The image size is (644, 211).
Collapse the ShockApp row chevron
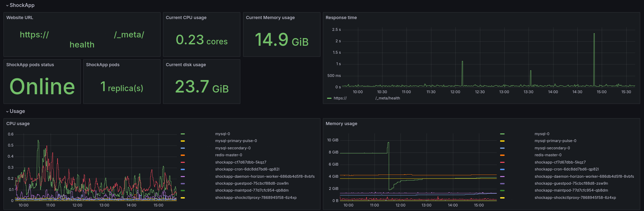7,6
